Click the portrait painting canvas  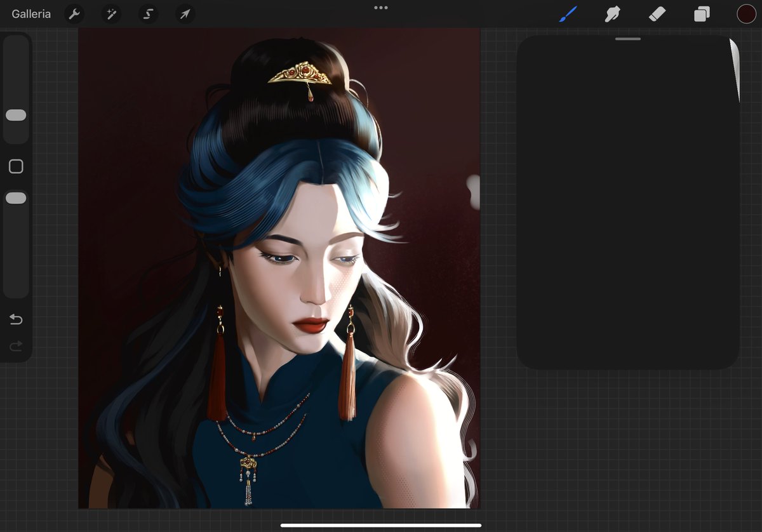tap(279, 268)
